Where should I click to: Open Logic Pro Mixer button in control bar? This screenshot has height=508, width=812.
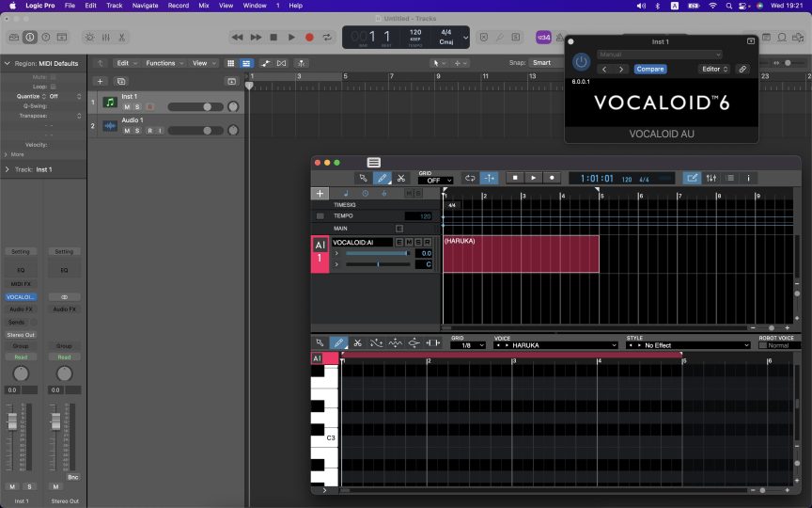pyautogui.click(x=105, y=38)
